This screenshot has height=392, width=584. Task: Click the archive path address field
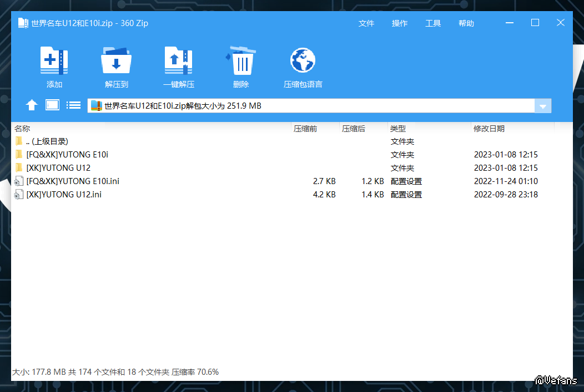click(x=311, y=106)
